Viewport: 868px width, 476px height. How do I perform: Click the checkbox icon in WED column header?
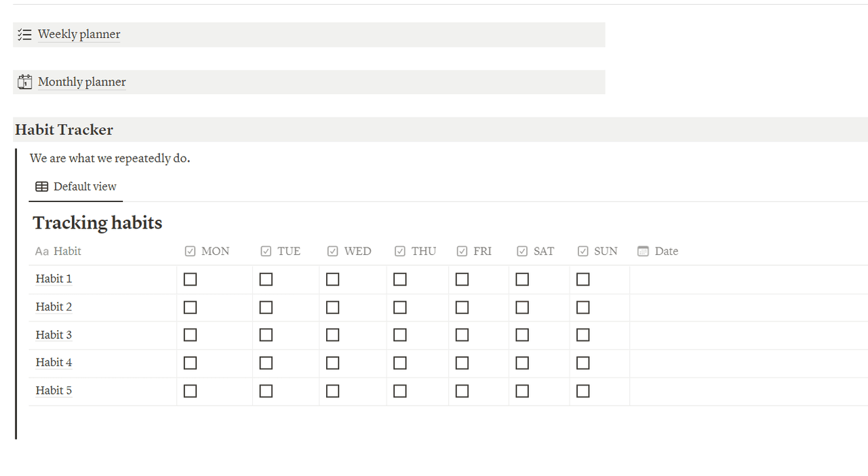(x=332, y=252)
